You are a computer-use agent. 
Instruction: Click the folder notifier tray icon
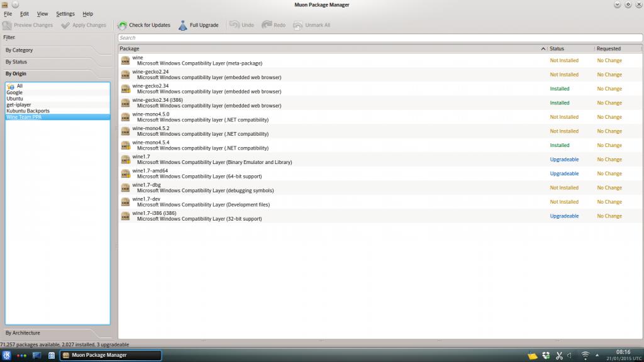pos(532,356)
